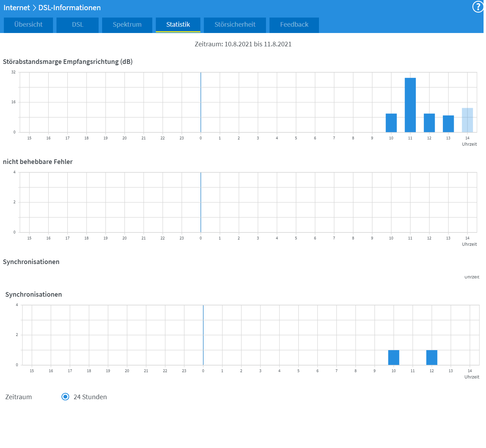Click the 13 o'clock bar in Störabstandsmarge chart
This screenshot has width=486, height=448.
tap(448, 124)
